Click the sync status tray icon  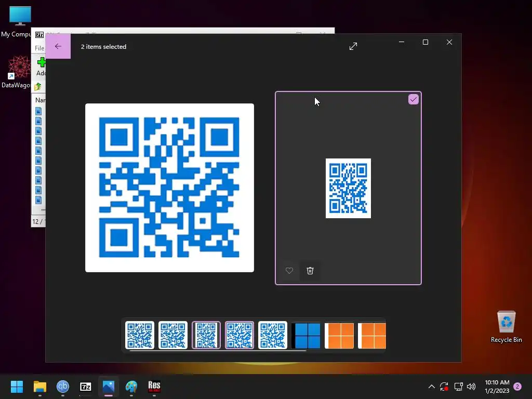444,387
